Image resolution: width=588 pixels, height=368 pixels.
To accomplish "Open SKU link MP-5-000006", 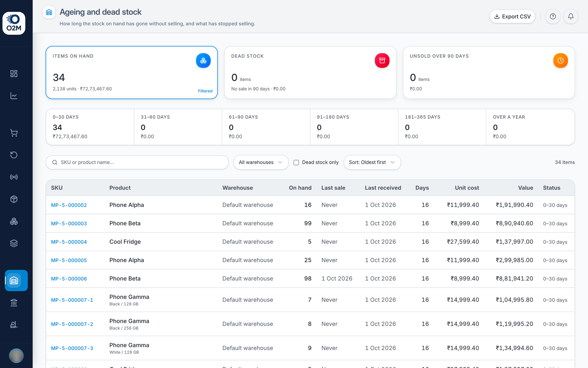I will (x=69, y=279).
